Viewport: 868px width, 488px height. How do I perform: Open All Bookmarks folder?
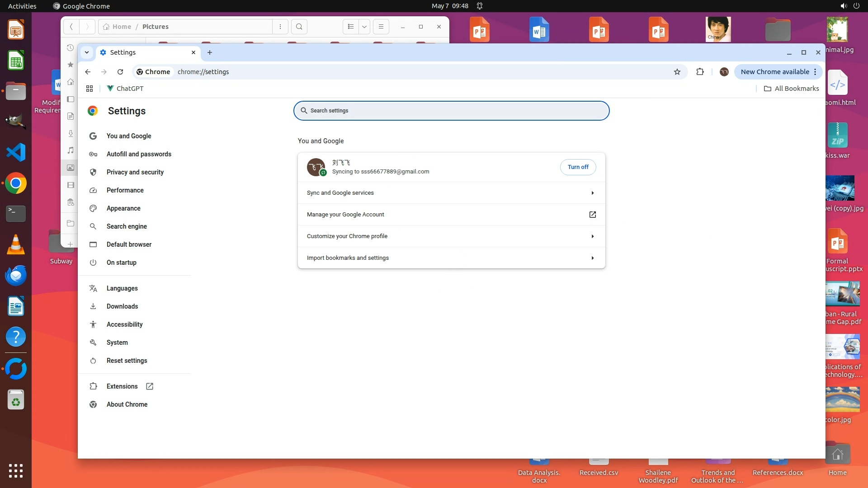pos(791,89)
